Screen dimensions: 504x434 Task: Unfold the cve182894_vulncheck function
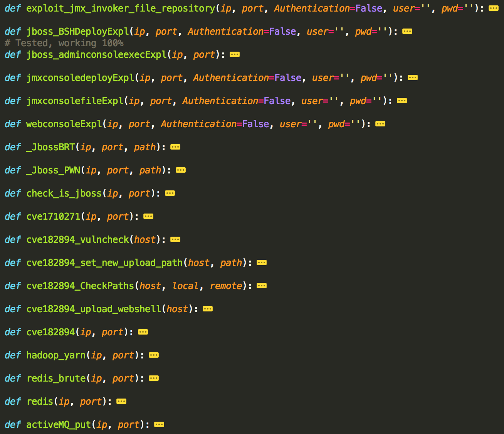pyautogui.click(x=175, y=239)
